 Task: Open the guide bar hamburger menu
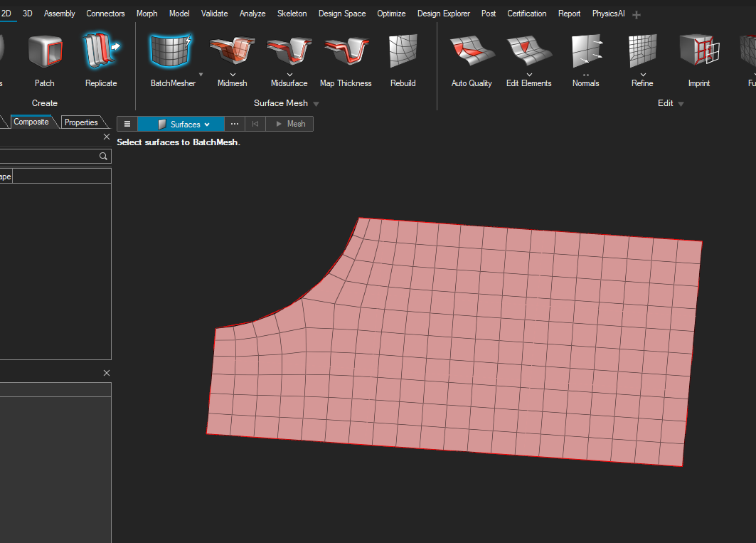127,124
